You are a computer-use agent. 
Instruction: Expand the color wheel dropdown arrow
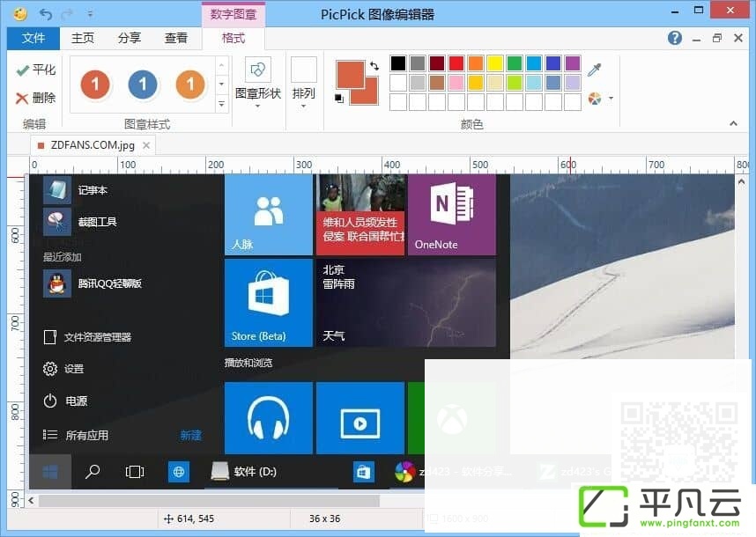611,99
